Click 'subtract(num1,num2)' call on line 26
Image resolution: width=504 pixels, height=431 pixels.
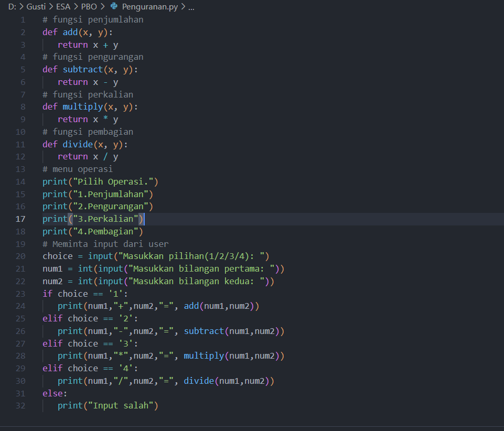tap(231, 331)
